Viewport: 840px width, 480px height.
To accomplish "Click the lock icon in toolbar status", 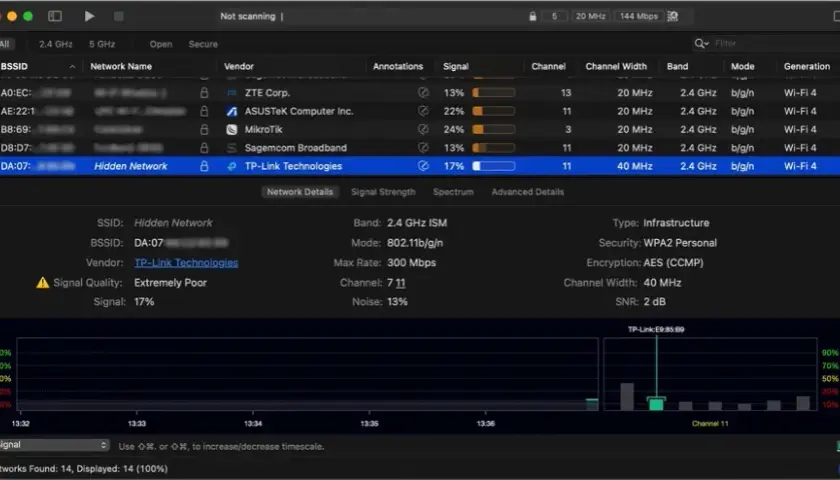I will click(x=532, y=16).
